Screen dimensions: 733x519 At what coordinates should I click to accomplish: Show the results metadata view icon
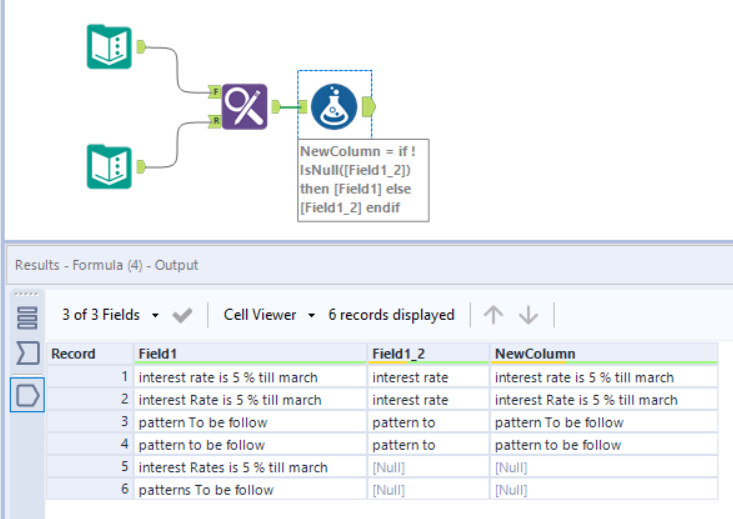point(28,317)
